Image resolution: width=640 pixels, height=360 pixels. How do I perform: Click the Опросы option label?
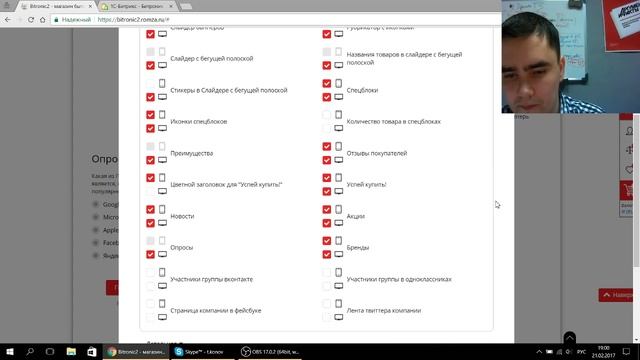pos(182,248)
